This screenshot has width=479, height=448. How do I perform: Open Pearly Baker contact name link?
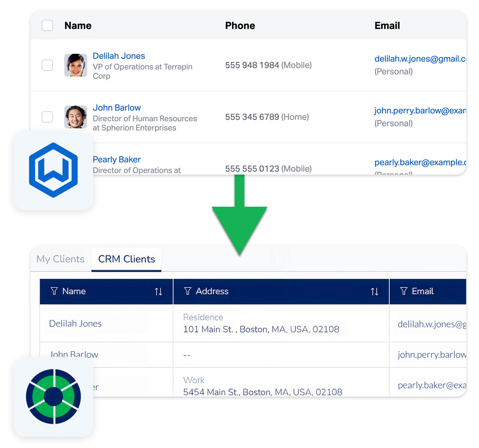(x=117, y=160)
